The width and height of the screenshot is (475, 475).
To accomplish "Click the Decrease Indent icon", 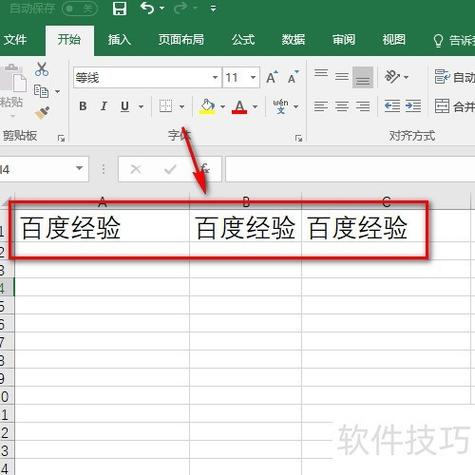I will tap(392, 106).
